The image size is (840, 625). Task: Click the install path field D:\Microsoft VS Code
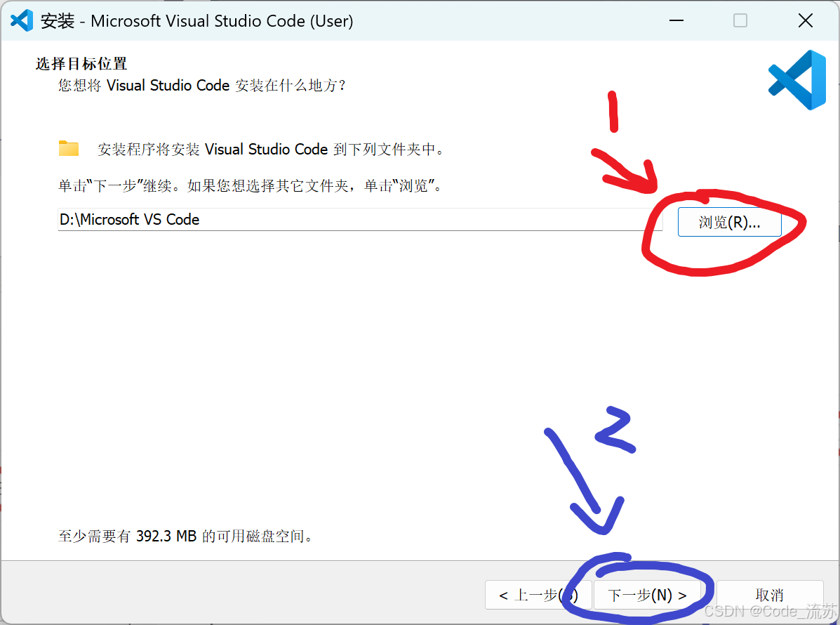click(360, 219)
